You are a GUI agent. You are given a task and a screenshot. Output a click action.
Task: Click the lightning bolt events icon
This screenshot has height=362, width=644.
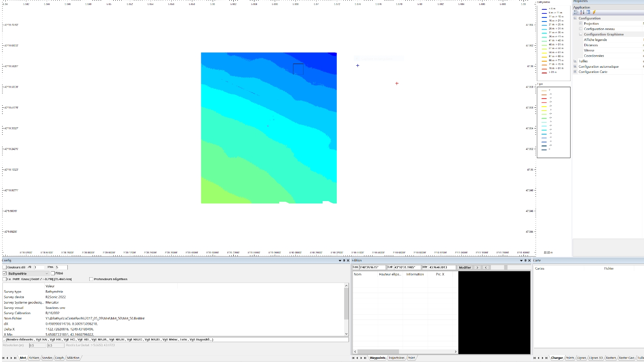pyautogui.click(x=594, y=12)
